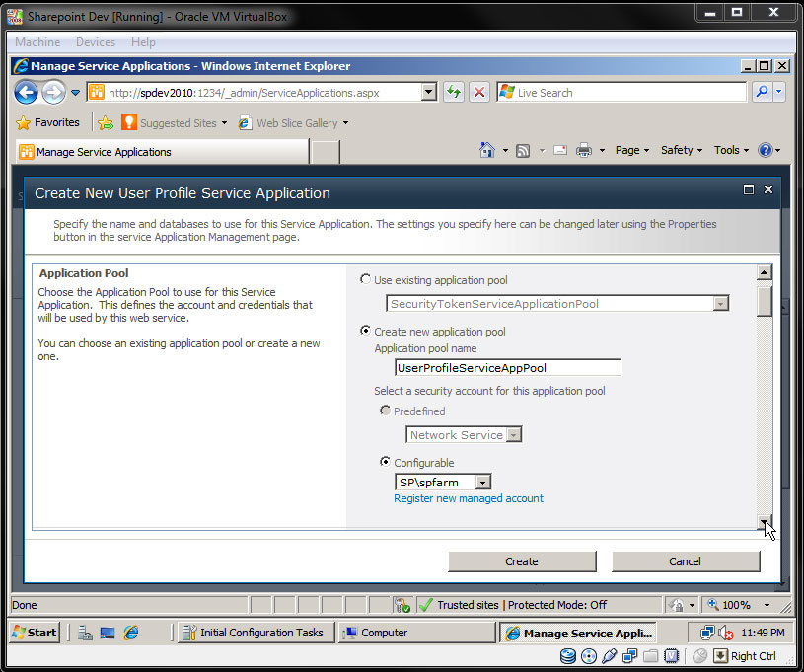Click the Cancel button
804x672 pixels.
pyautogui.click(x=685, y=561)
